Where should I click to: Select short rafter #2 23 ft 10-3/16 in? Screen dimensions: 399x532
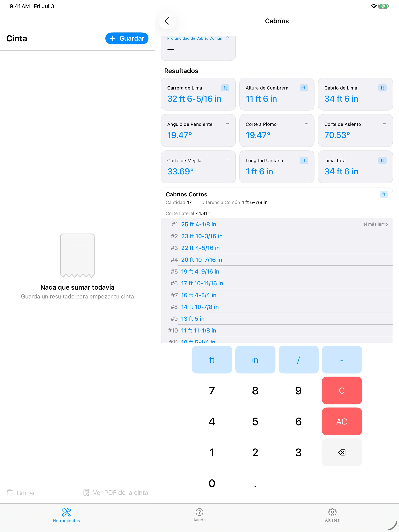(x=277, y=236)
